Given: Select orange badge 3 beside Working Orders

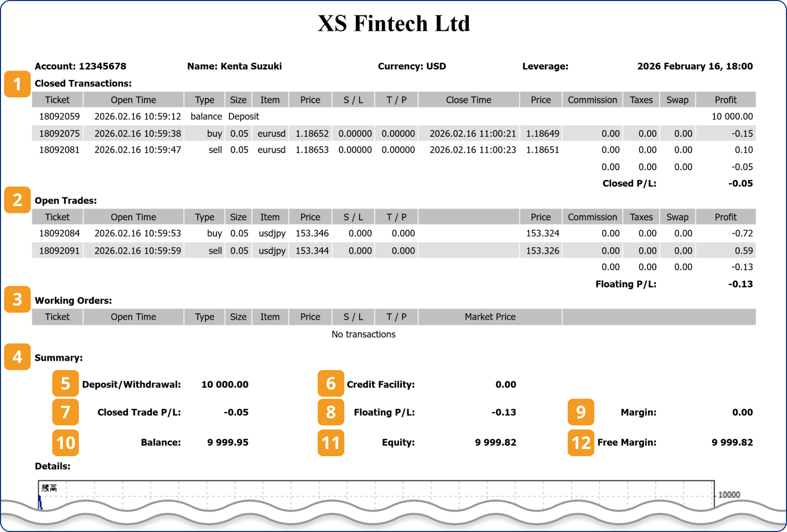Looking at the screenshot, I should coord(17,299).
